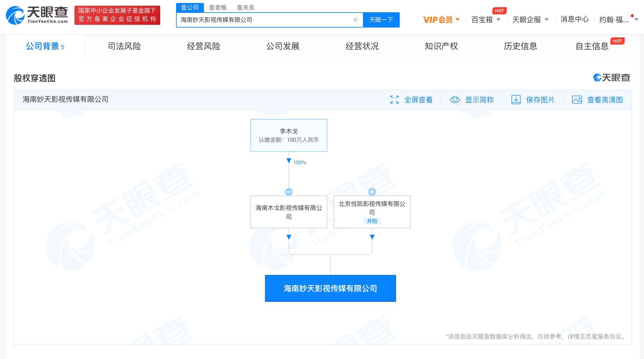Image resolution: width=644 pixels, height=359 pixels.
Task: Open 消息中心 message center
Action: tap(575, 19)
